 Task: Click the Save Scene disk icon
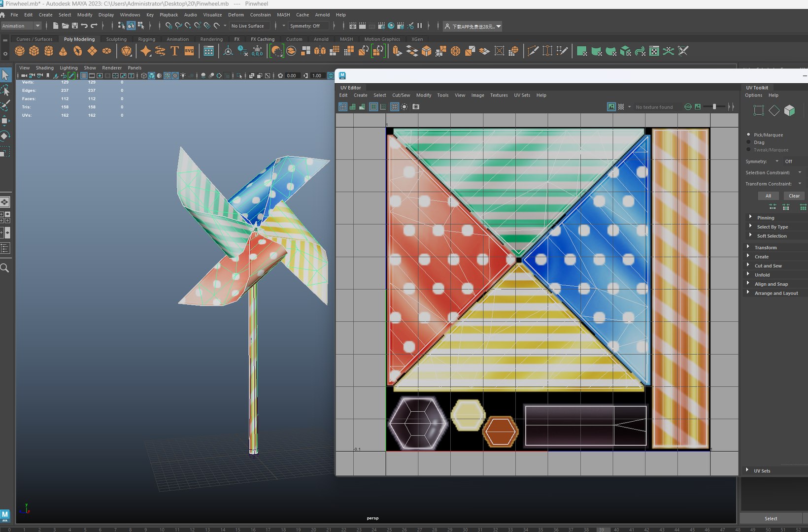tap(75, 26)
